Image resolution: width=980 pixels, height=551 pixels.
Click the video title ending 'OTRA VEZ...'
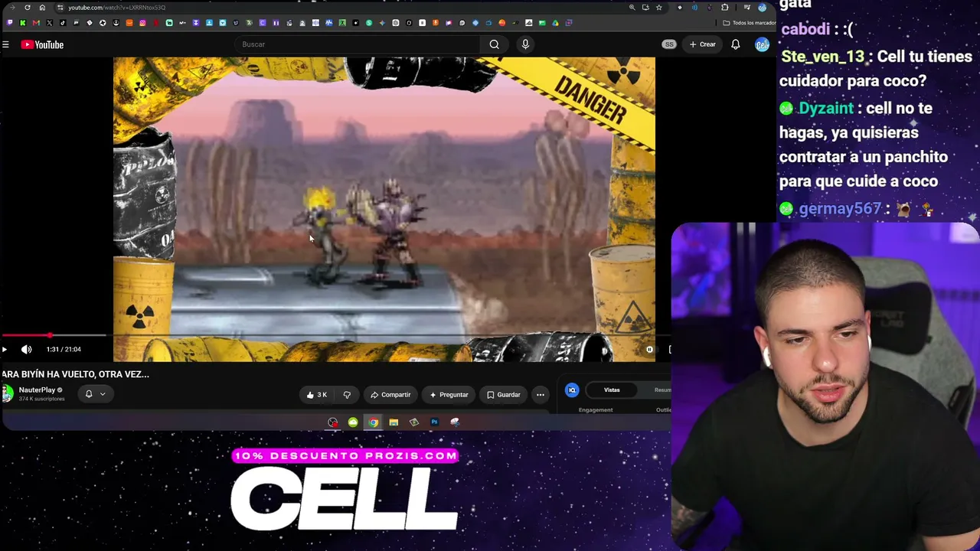pos(75,374)
